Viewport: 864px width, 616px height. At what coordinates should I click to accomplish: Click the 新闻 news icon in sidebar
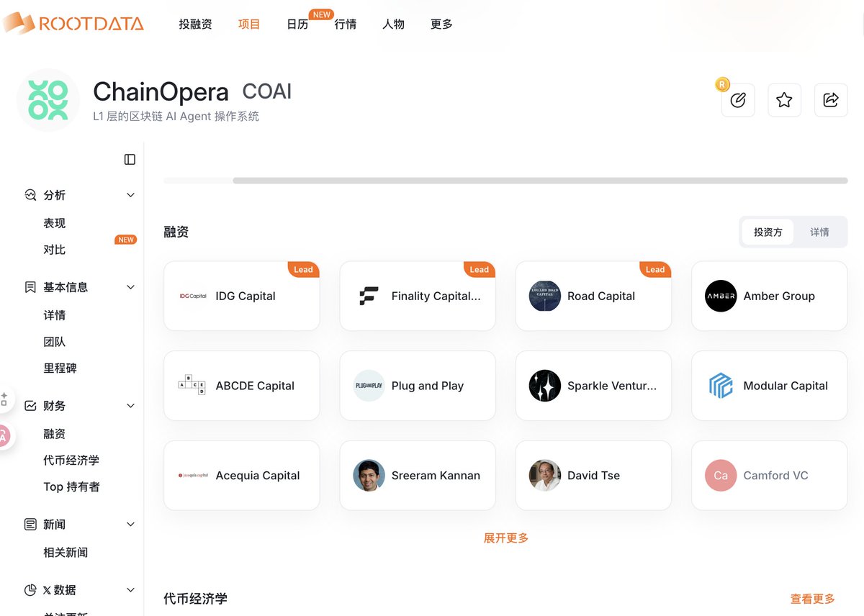30,525
